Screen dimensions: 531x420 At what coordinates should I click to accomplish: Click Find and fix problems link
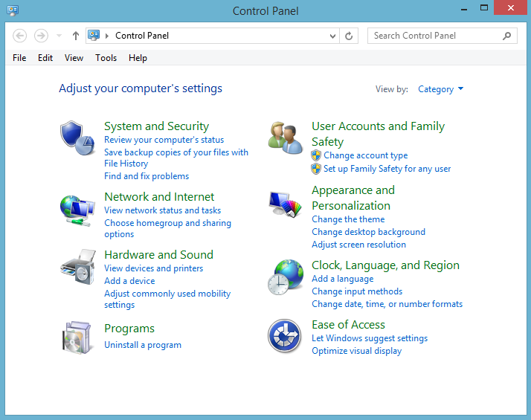click(x=147, y=176)
